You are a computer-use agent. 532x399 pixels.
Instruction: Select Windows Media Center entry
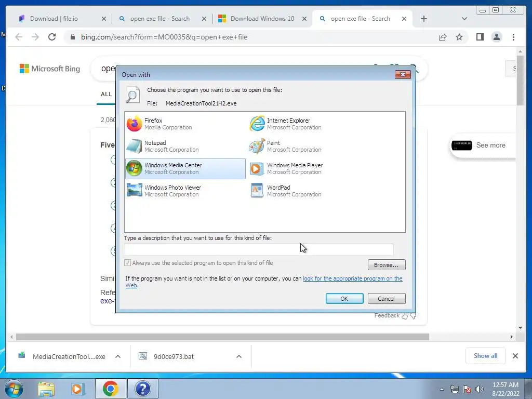pos(185,169)
